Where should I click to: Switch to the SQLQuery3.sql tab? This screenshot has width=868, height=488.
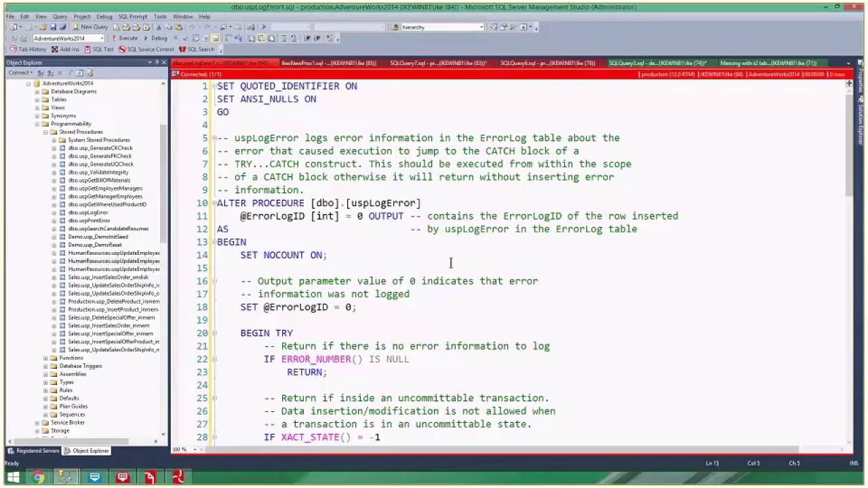click(x=657, y=63)
